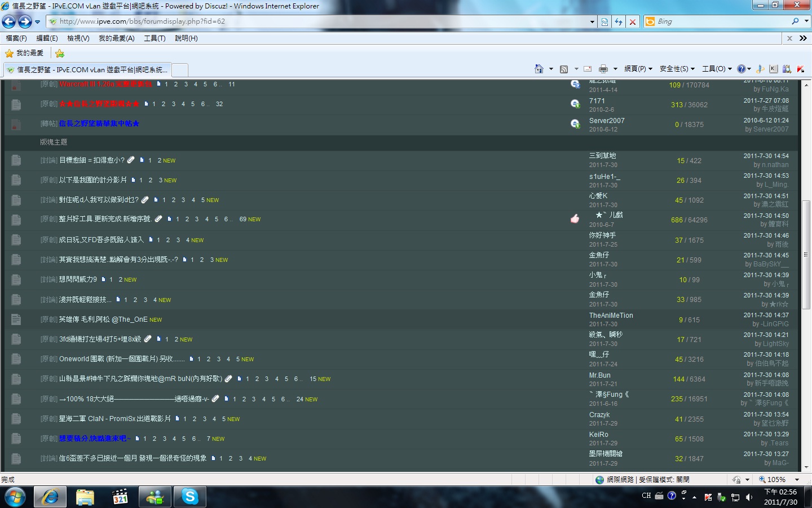Click the Windows Start button

[15, 497]
